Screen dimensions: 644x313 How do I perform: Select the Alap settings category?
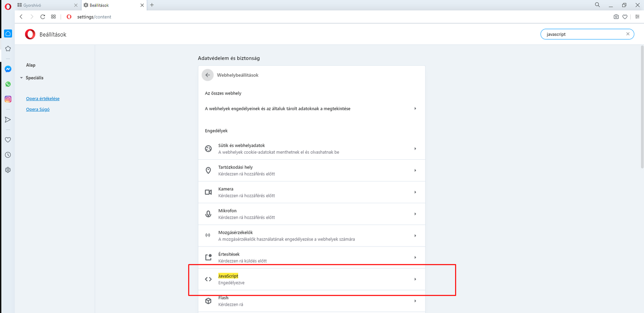(31, 65)
